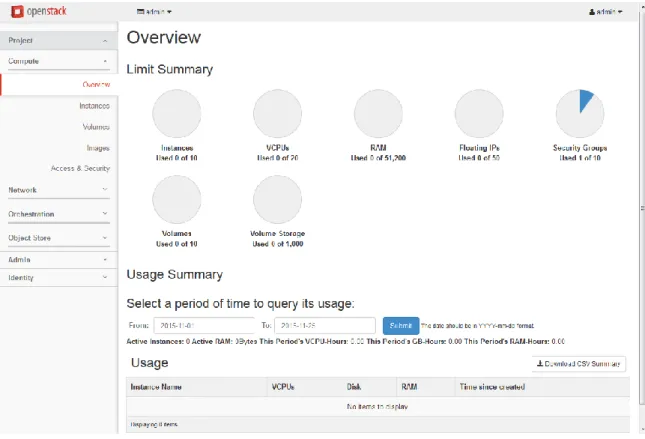Click the Floating IPs usage pie chart

click(479, 114)
